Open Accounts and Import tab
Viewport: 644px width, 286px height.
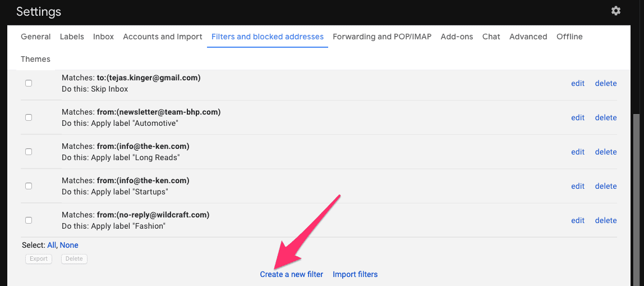[x=163, y=37]
